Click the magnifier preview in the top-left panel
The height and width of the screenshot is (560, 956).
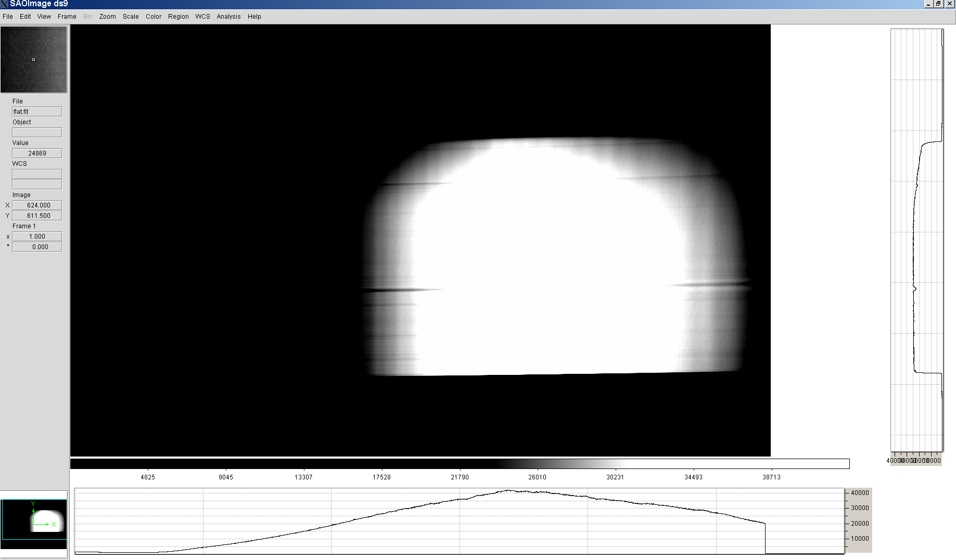[34, 60]
